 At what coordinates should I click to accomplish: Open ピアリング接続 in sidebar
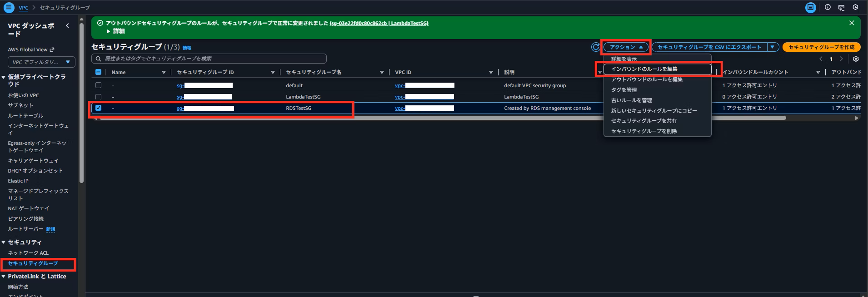[25, 219]
